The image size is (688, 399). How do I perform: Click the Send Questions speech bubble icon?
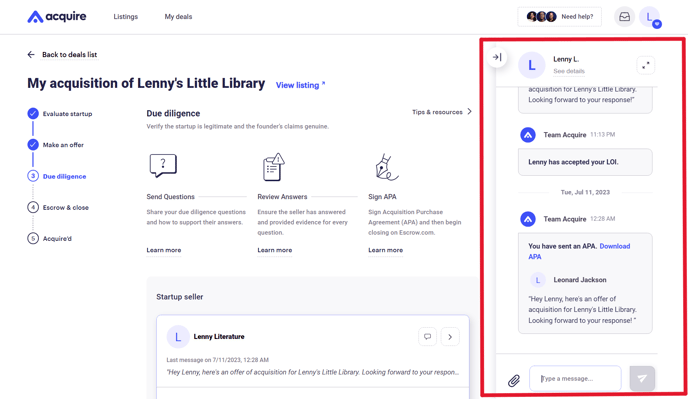tap(163, 165)
